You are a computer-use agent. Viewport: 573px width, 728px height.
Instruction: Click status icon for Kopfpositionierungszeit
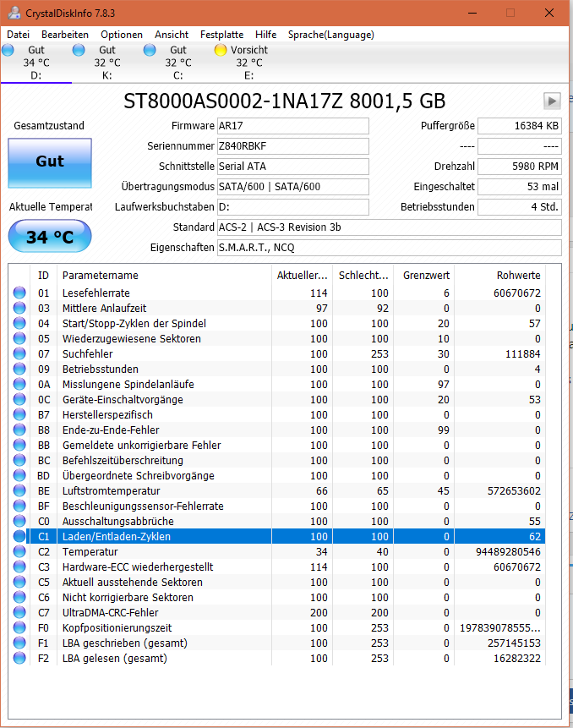click(x=19, y=627)
